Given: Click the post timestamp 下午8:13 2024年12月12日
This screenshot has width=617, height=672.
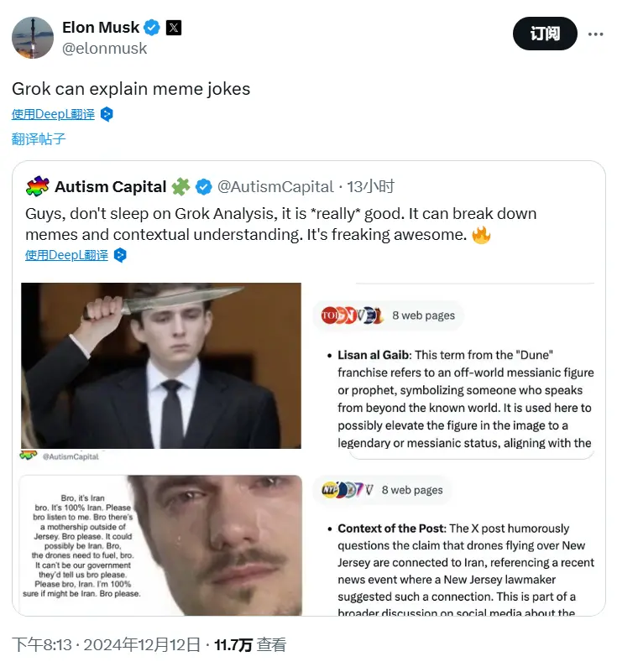Looking at the screenshot, I should tap(106, 644).
